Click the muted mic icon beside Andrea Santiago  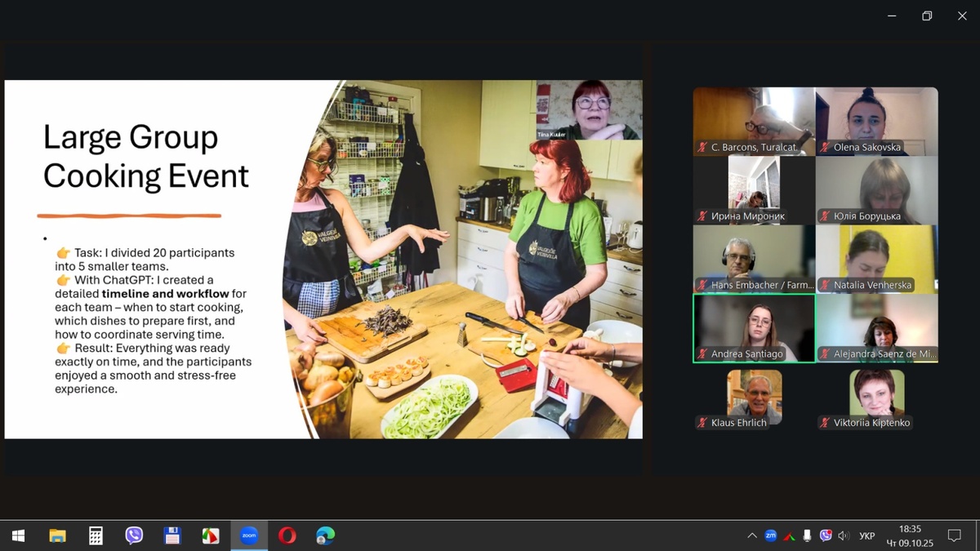pos(702,354)
